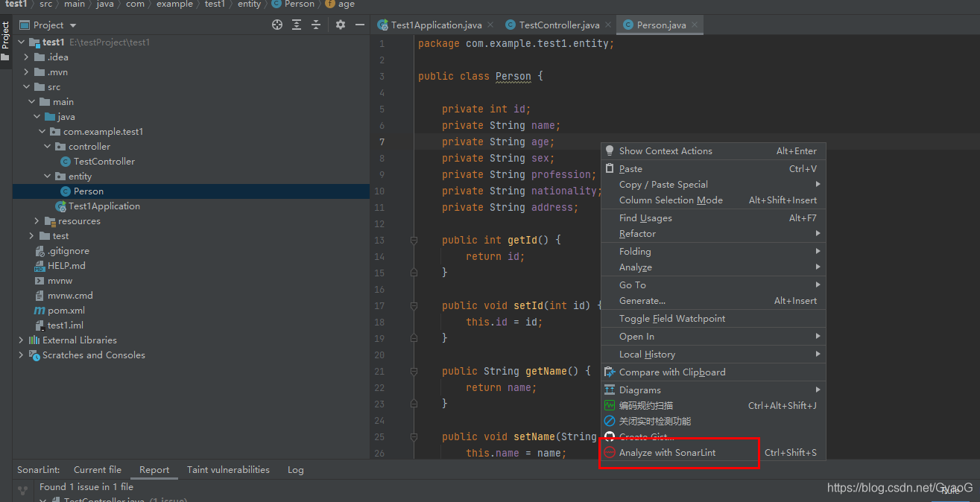Open SonarLint Report tab
This screenshot has height=502, width=980.
click(x=154, y=470)
